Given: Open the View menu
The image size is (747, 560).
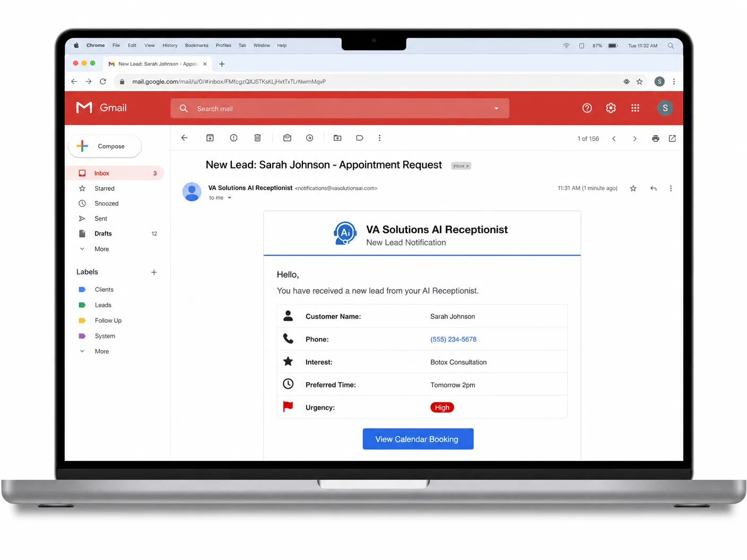Looking at the screenshot, I should point(150,46).
